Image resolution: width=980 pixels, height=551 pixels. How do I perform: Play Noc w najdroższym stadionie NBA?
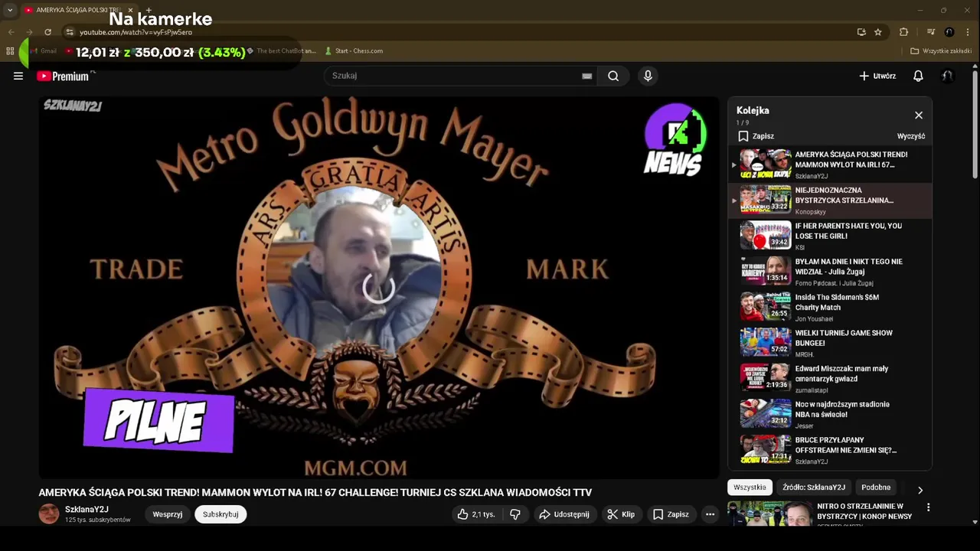click(830, 414)
